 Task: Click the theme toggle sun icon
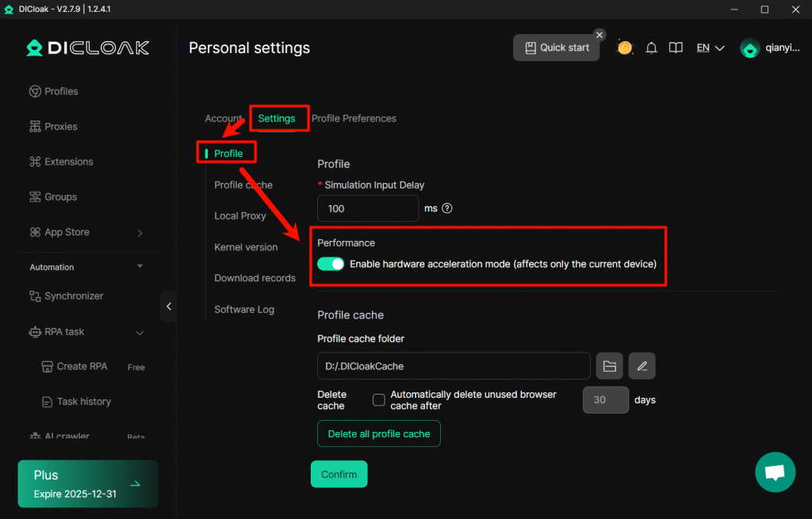point(625,48)
